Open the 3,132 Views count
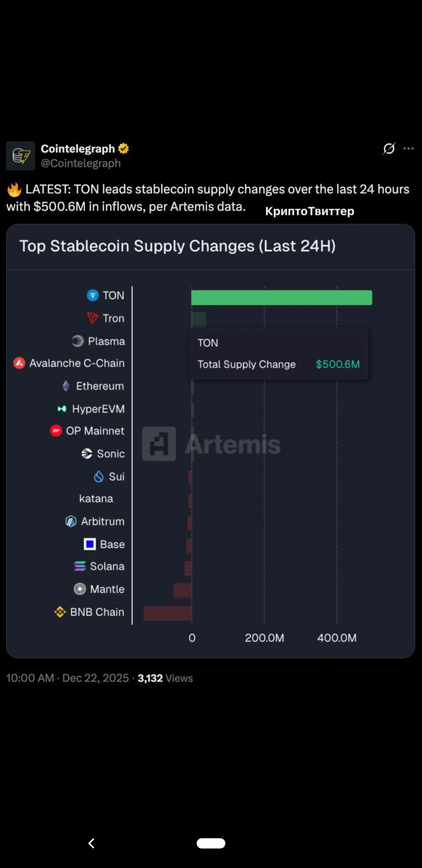This screenshot has width=422, height=868. pos(165,678)
